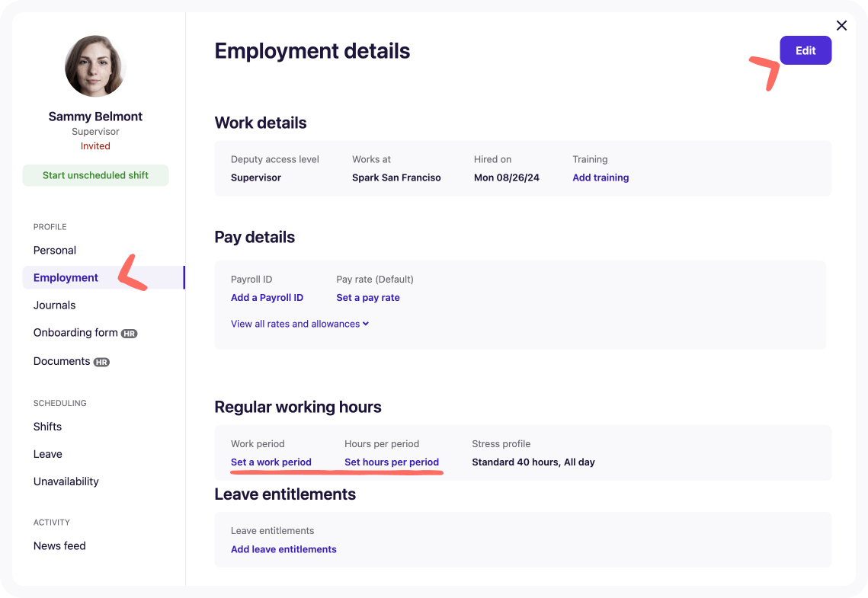Go to Unavailability

(66, 481)
